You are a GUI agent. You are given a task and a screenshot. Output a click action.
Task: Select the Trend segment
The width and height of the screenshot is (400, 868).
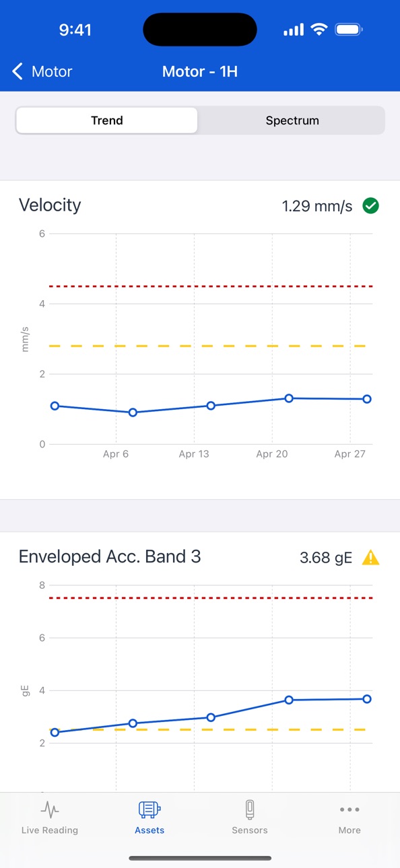107,121
